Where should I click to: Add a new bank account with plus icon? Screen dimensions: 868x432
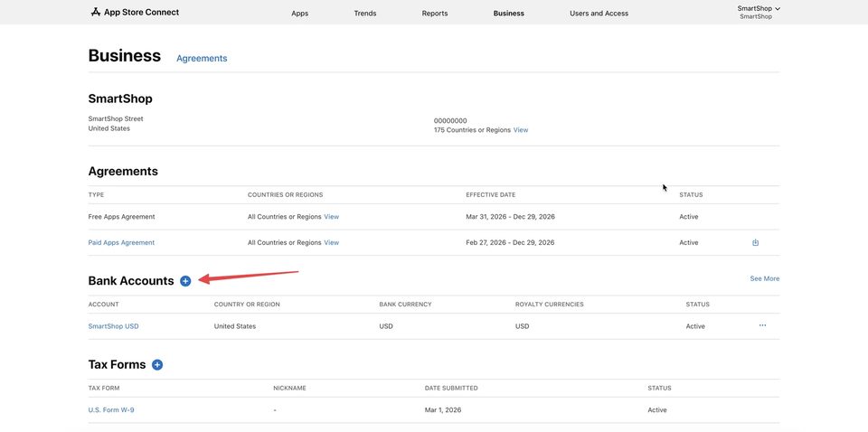[x=185, y=281]
